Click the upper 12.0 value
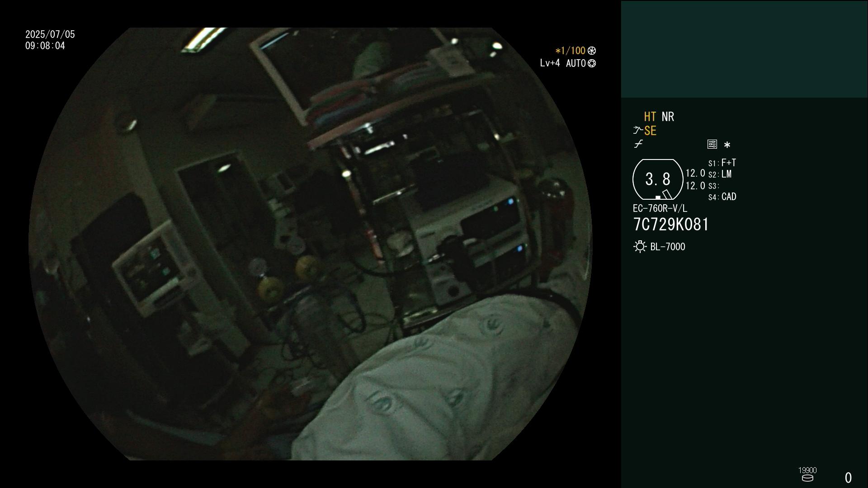868x488 pixels. click(695, 173)
